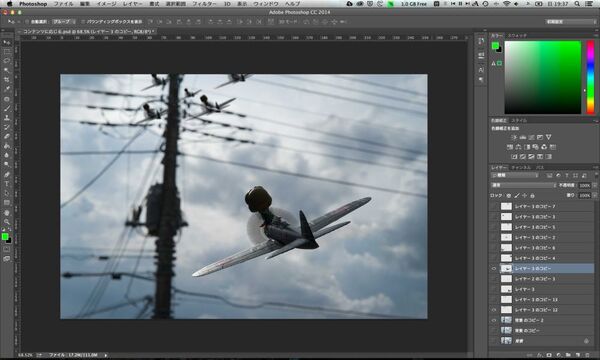Select the Crop tool
The height and width of the screenshot is (360, 600).
(x=7, y=80)
